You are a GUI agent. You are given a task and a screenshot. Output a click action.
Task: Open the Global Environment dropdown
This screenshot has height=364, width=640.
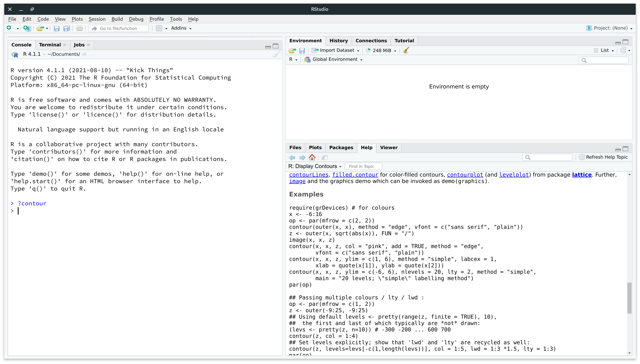click(x=333, y=59)
